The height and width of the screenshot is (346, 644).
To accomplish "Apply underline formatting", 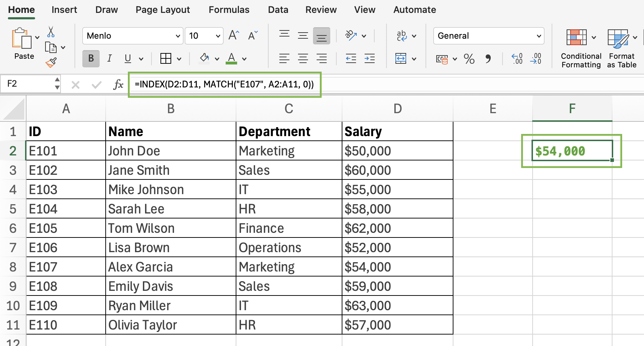I will [x=128, y=58].
